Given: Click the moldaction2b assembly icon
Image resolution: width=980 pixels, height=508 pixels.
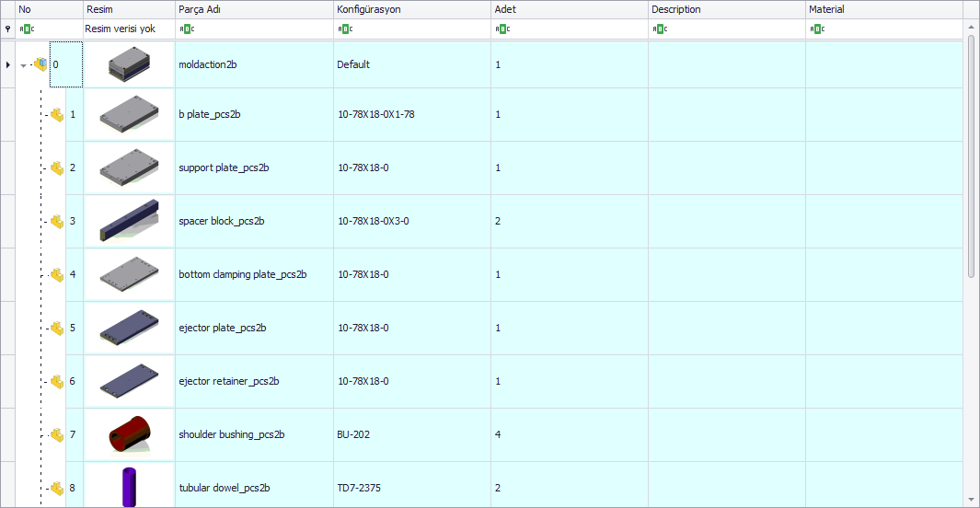Looking at the screenshot, I should (40, 63).
